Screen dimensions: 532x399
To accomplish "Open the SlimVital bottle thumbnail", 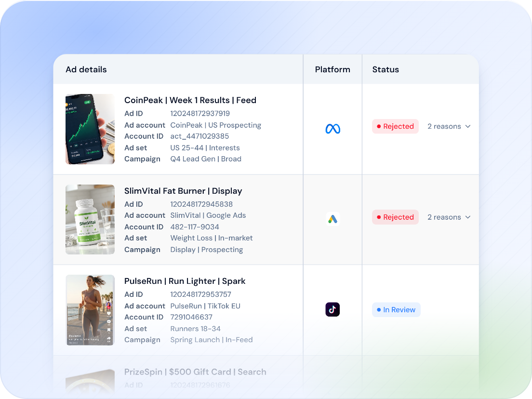I will (90, 220).
